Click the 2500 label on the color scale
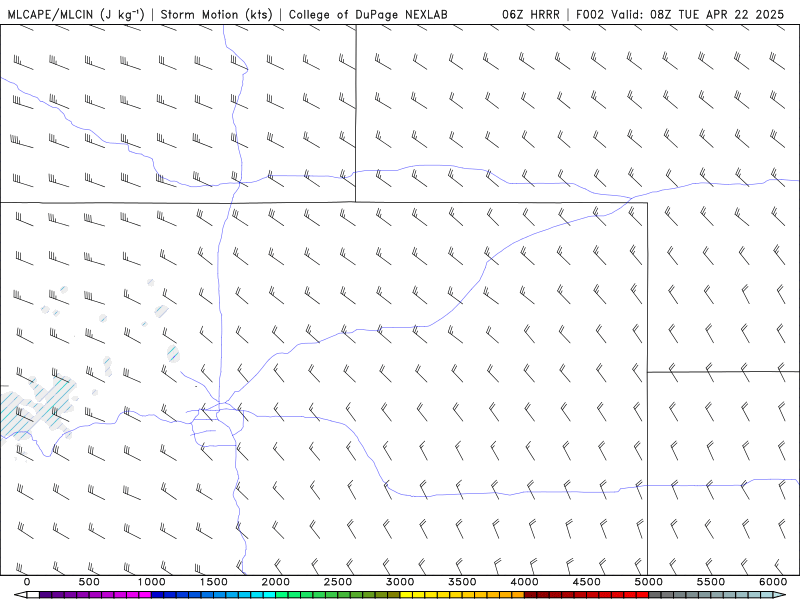Screen dimensions: 800x600 pyautogui.click(x=338, y=582)
